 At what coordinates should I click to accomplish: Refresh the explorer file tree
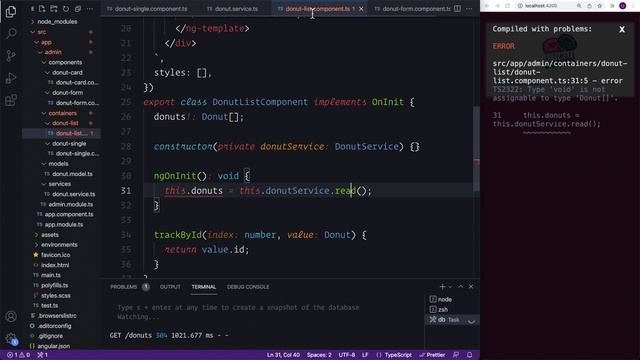[x=66, y=9]
